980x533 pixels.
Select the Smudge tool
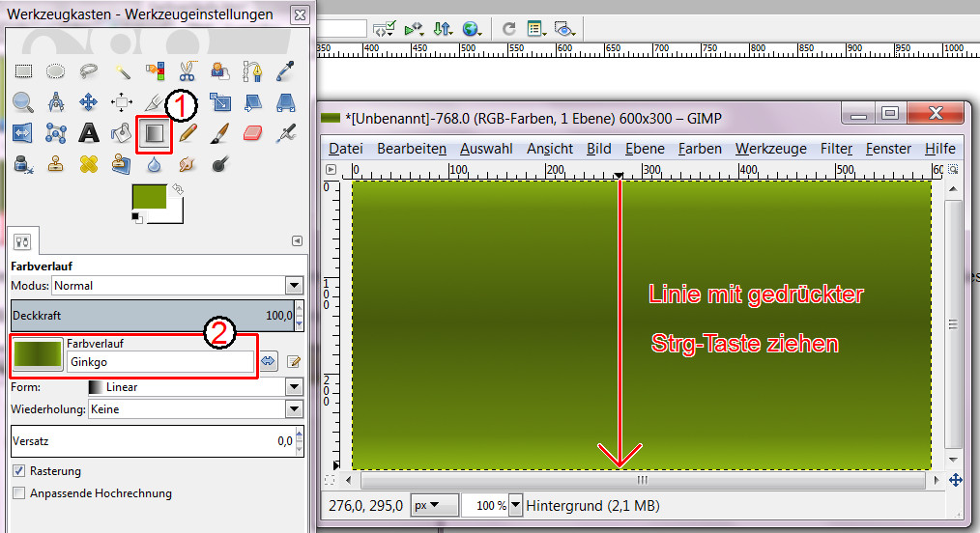187,164
